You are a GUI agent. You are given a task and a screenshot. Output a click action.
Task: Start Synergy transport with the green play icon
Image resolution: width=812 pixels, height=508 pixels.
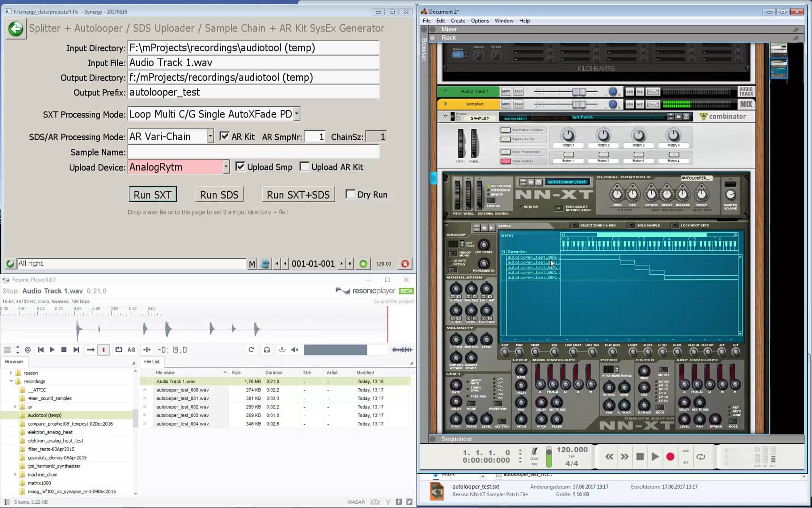[x=363, y=264]
